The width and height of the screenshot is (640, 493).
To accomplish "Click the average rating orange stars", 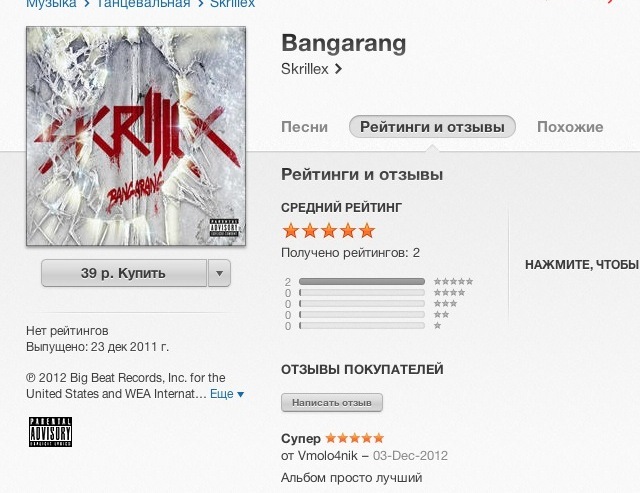I will pos(329,231).
